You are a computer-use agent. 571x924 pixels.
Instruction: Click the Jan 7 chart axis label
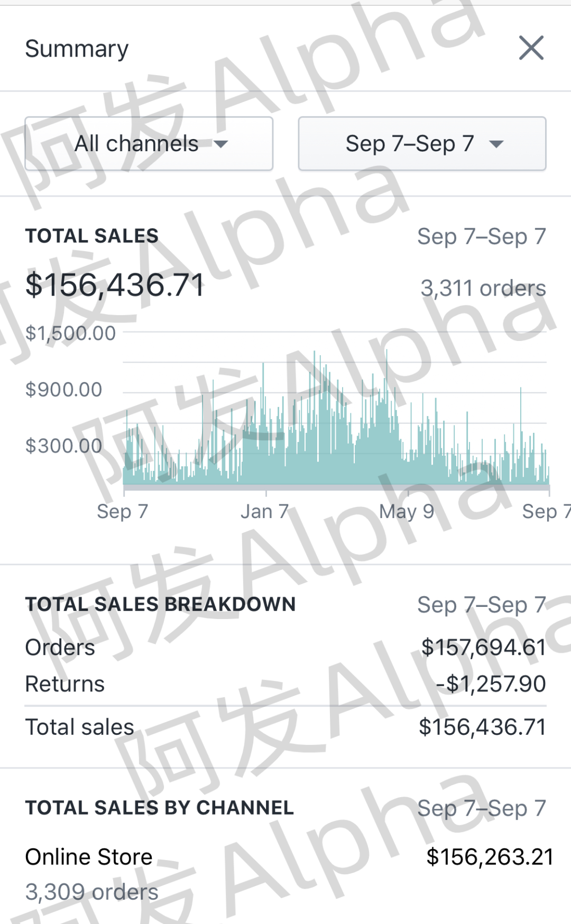264,512
